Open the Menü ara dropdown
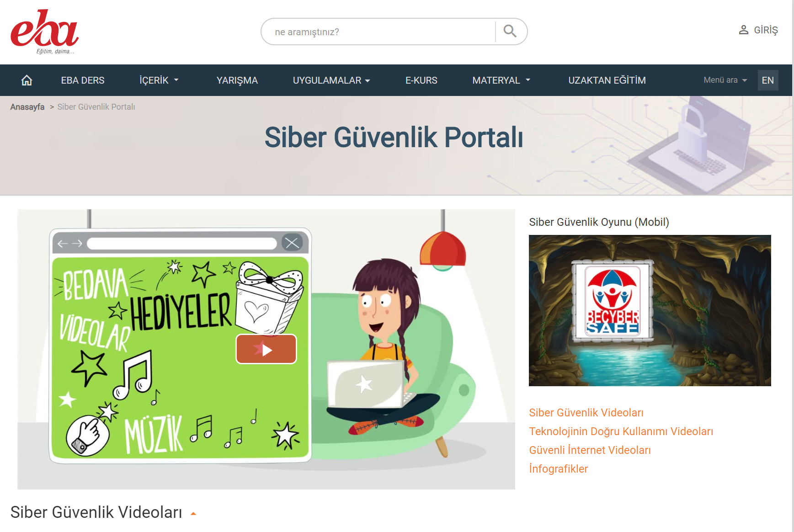 [x=725, y=80]
